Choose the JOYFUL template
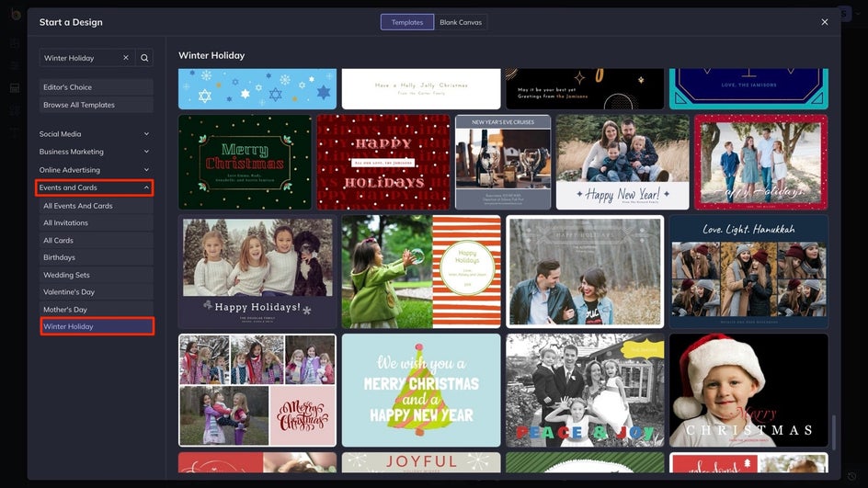This screenshot has height=488, width=868. [421, 462]
